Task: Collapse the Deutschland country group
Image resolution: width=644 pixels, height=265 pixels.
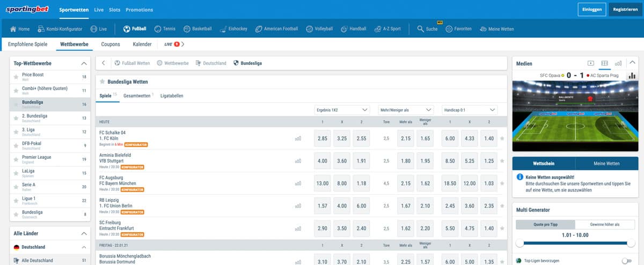Action: (84, 247)
